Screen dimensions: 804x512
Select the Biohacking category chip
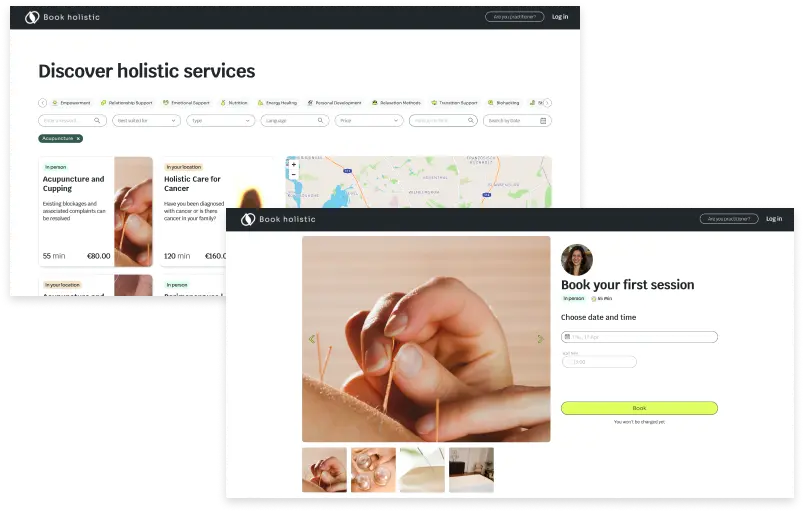coord(504,103)
